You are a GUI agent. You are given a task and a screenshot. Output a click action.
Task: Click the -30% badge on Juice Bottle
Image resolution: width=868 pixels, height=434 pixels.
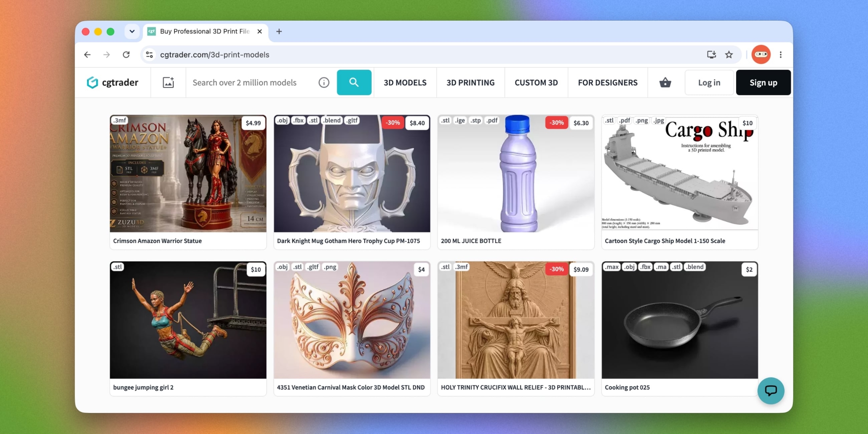557,123
